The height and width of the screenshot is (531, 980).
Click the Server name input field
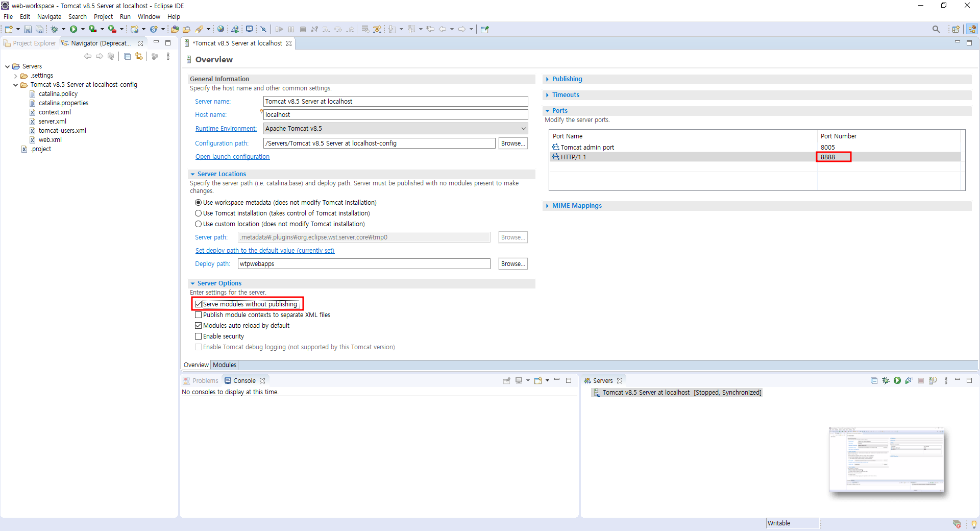(396, 102)
